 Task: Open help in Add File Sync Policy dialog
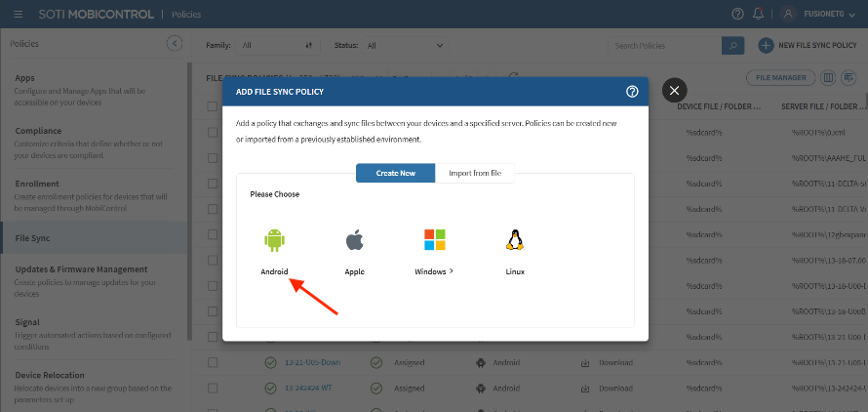(632, 92)
